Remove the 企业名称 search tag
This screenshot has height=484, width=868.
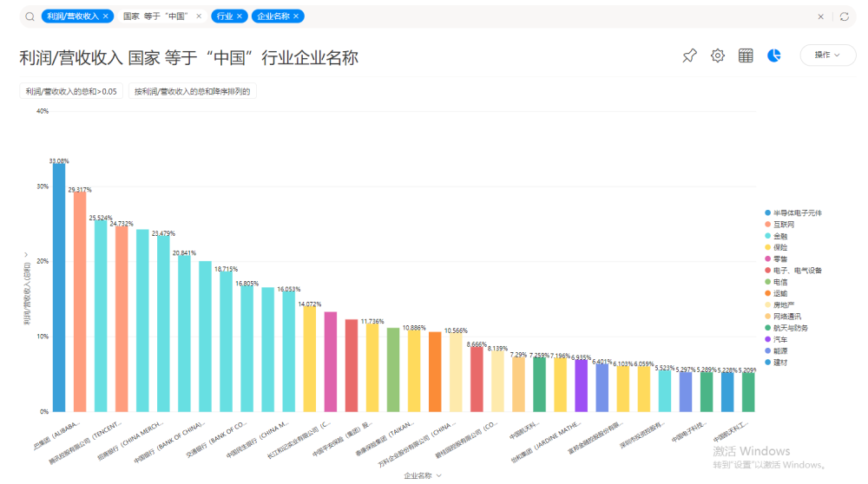click(x=296, y=16)
